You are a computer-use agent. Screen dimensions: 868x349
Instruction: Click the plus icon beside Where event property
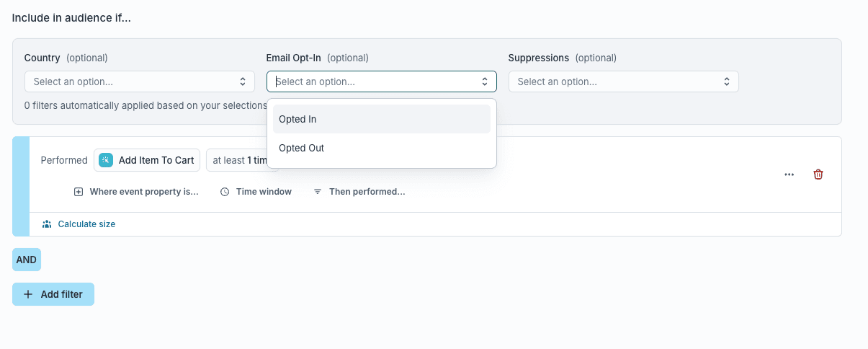(79, 192)
